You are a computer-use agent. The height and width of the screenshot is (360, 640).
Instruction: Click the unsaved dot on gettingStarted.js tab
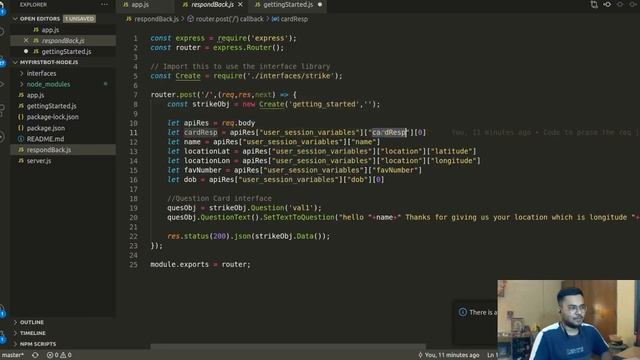320,5
